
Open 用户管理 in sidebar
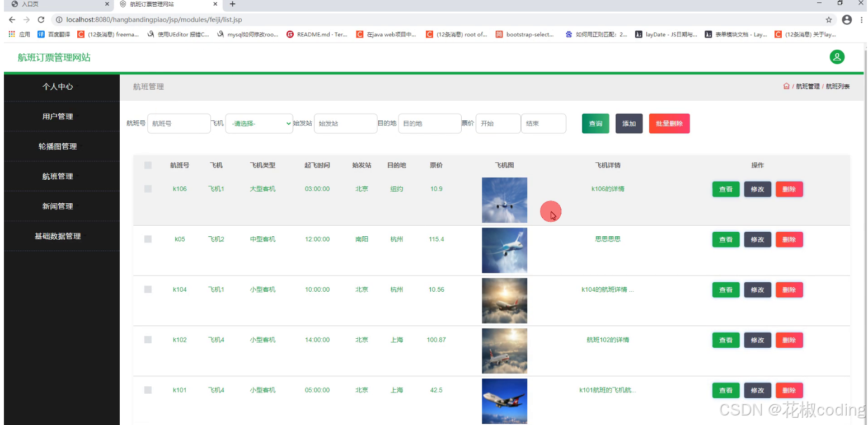(58, 116)
